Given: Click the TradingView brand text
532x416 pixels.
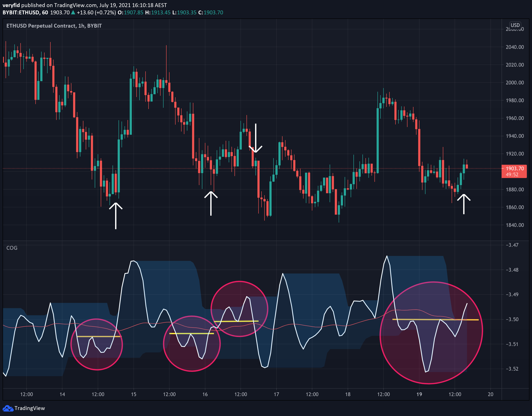Looking at the screenshot, I should [30, 408].
